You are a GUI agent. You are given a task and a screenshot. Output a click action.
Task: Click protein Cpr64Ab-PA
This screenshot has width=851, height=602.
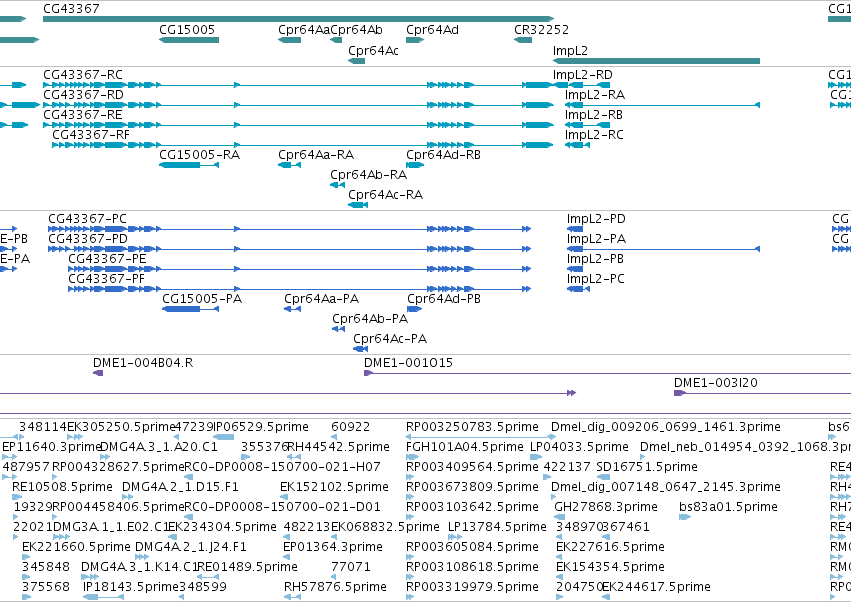(338, 329)
